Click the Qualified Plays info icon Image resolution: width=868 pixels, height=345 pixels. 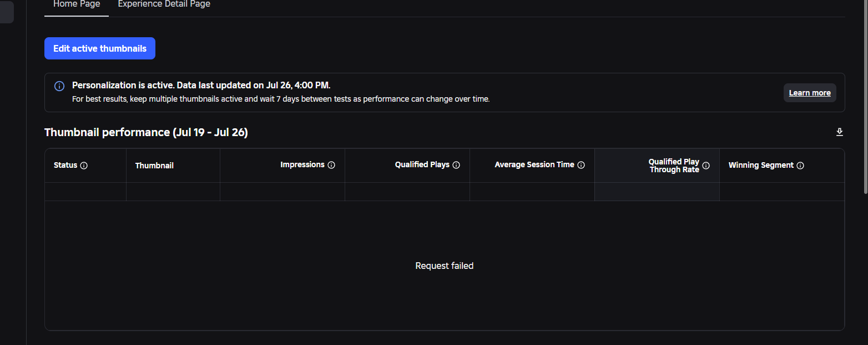pyautogui.click(x=456, y=165)
